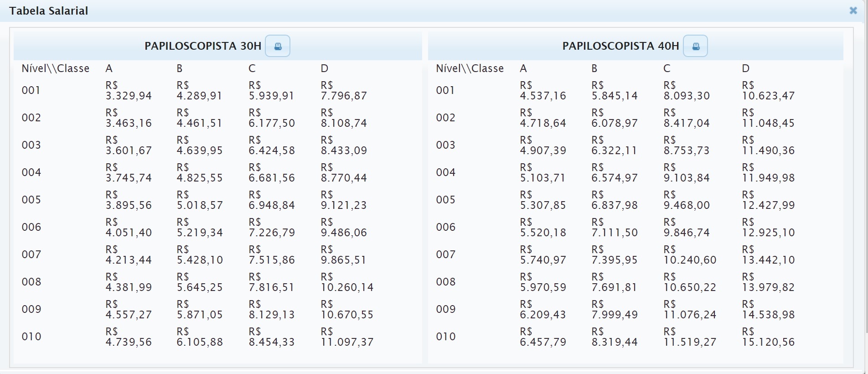Select the PAPILOSCOPISTA 40H table heading
Screen dimensions: 868x374
point(620,46)
